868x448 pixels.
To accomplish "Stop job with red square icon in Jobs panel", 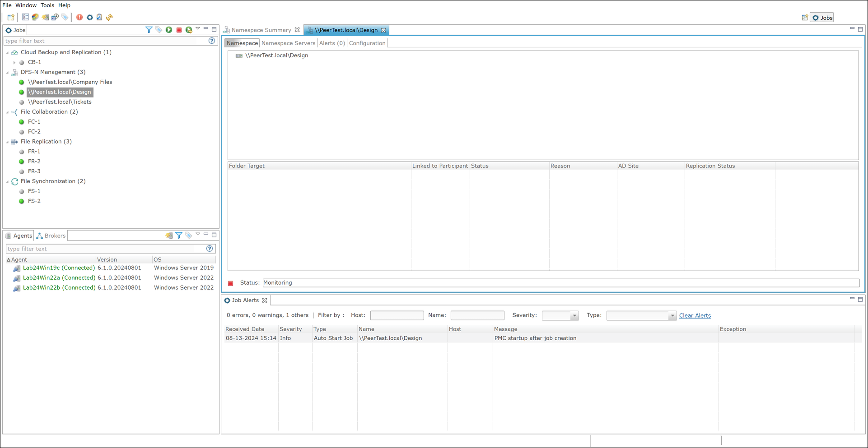I will 179,30.
